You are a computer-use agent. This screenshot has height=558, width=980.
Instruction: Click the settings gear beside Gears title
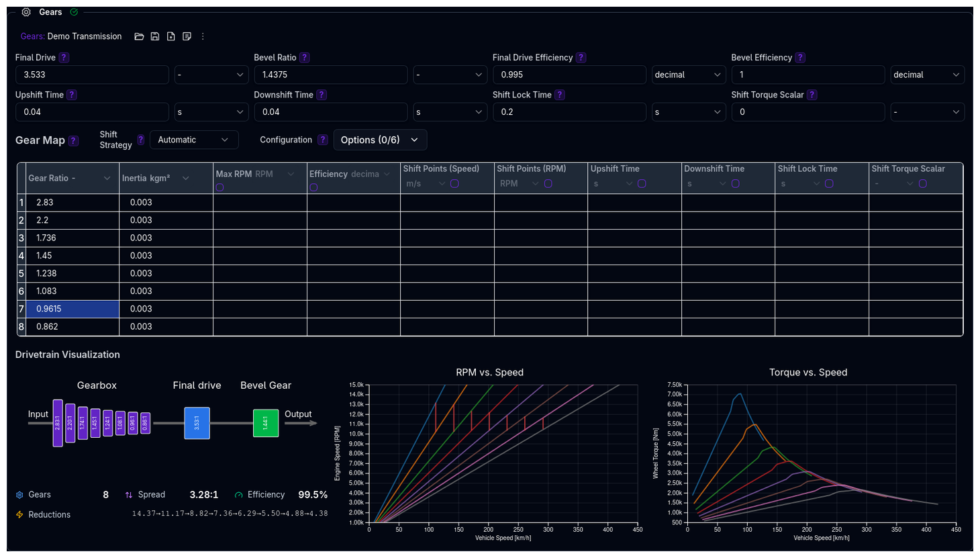(x=26, y=11)
